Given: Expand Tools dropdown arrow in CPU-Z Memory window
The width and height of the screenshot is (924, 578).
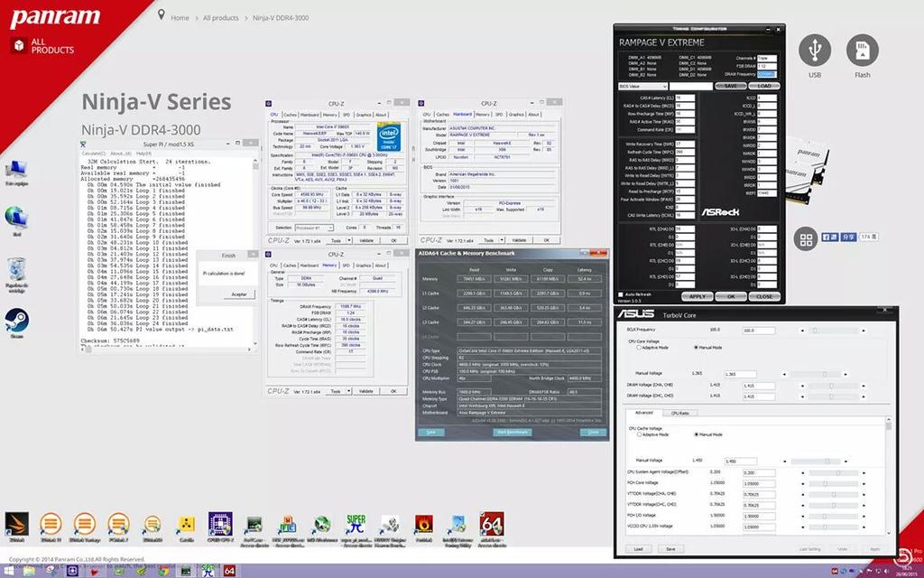Looking at the screenshot, I should point(349,391).
